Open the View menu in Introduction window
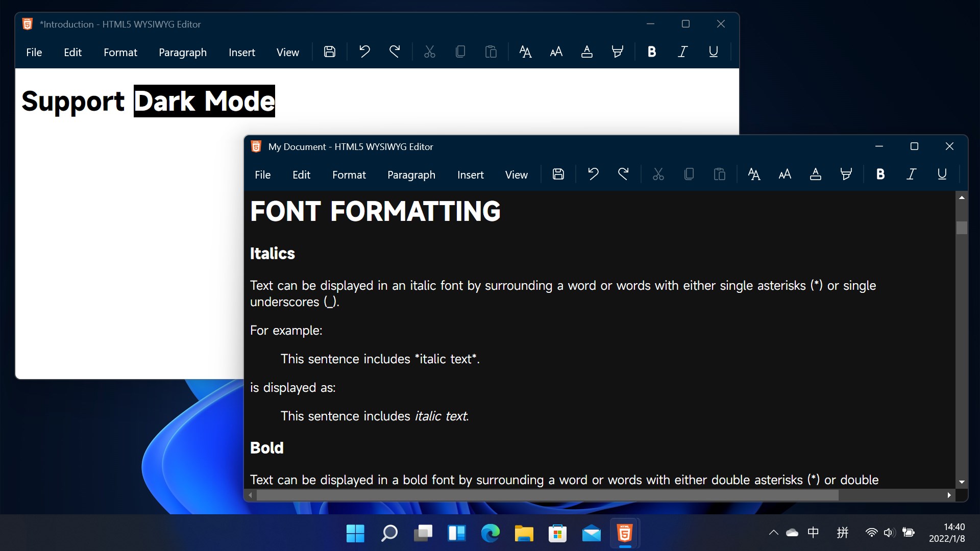The height and width of the screenshot is (551, 980). pos(288,53)
